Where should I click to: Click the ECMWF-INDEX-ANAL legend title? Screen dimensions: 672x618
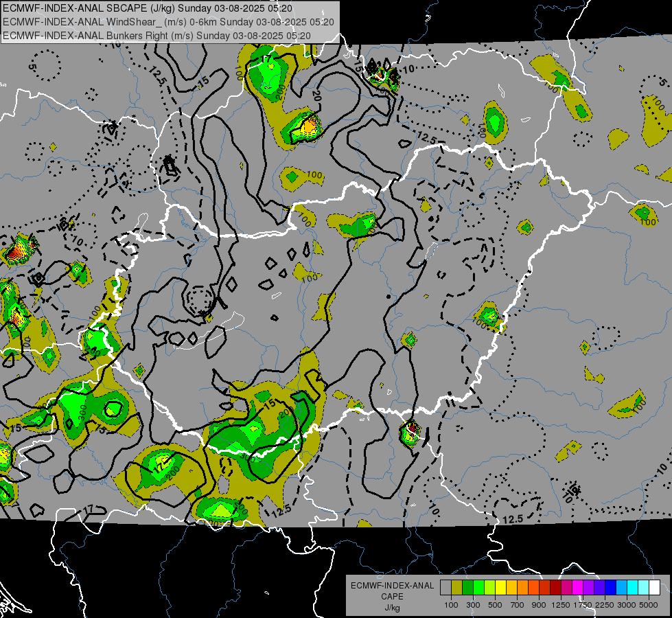(x=392, y=586)
